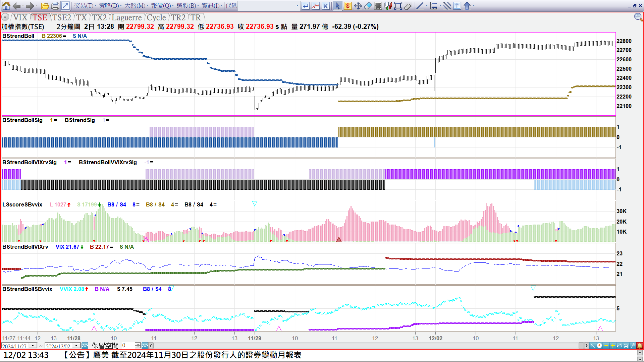The height and width of the screenshot is (362, 644).
Task: Open the 大盤(M) menu
Action: [136, 6]
